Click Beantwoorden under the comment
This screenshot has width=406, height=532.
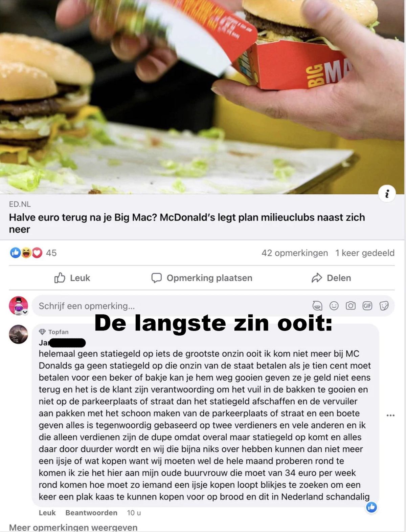point(91,513)
